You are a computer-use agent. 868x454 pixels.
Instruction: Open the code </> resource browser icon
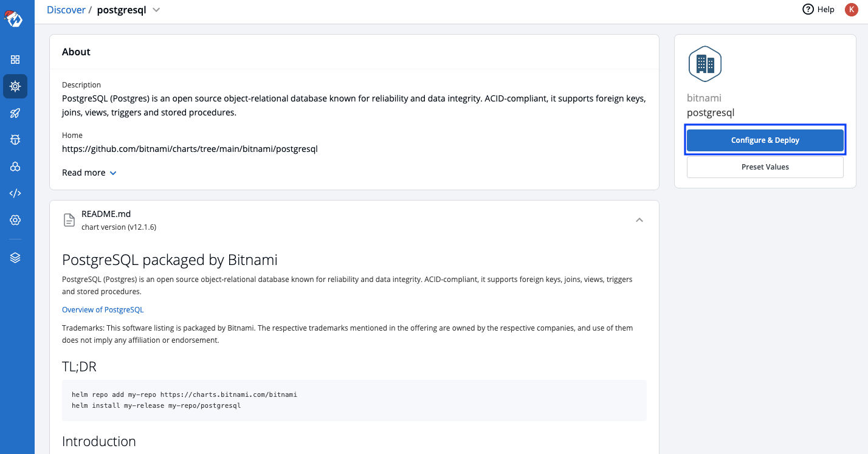(x=15, y=193)
